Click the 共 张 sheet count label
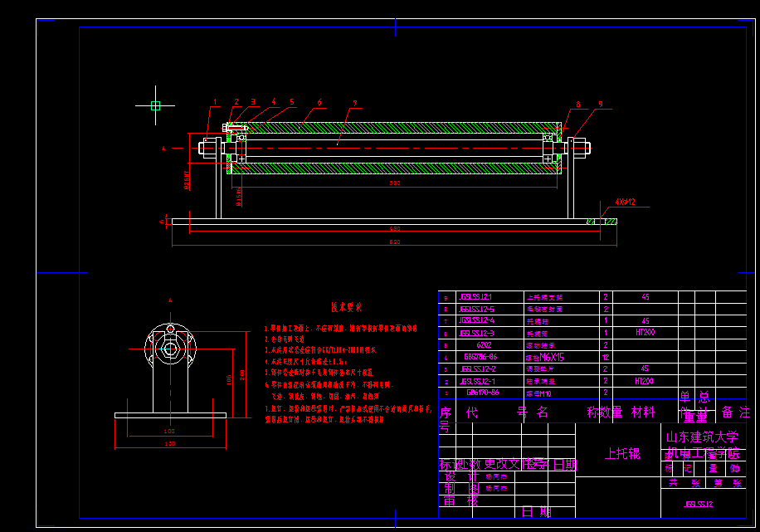 tap(684, 483)
